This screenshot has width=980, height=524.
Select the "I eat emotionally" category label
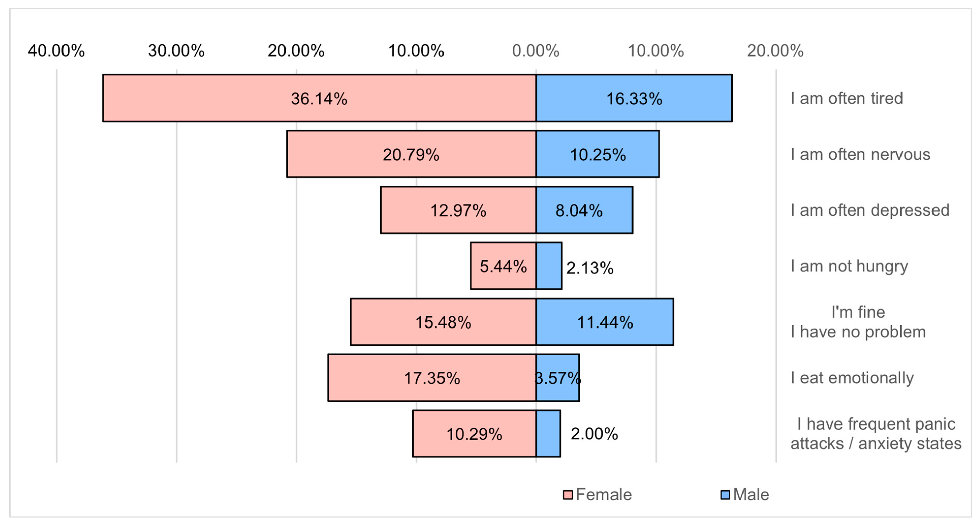852,378
